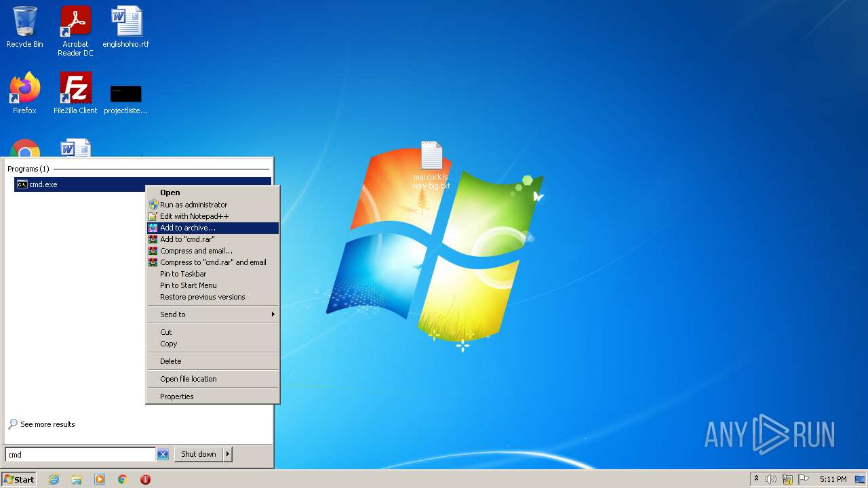Screen dimensions: 868x488
Task: Open Firefox desktop shortcut
Action: point(24,94)
